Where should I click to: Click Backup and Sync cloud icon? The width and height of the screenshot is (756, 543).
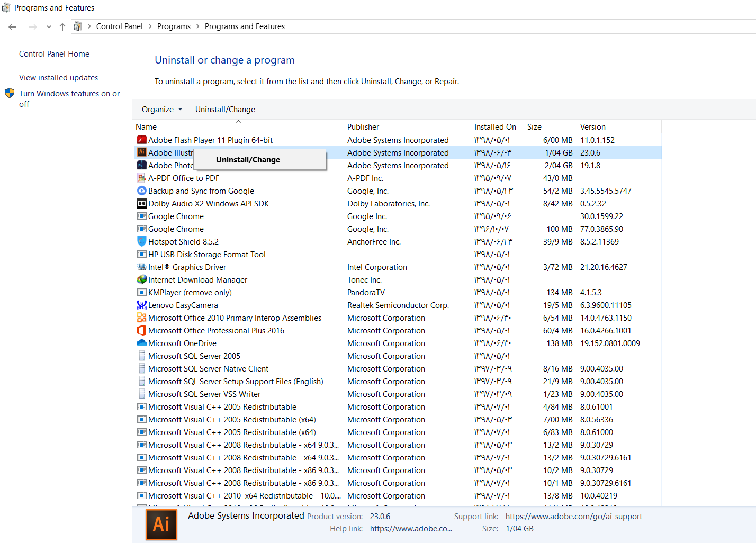tap(142, 191)
